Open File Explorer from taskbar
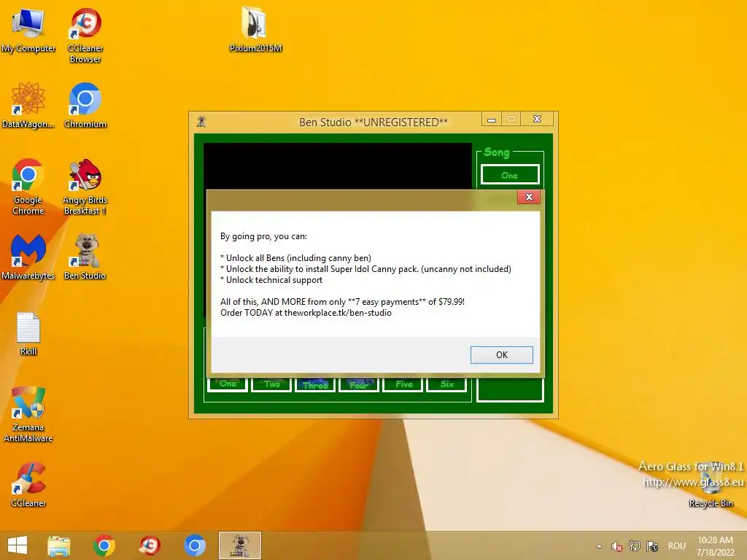The height and width of the screenshot is (560, 747). 59,545
